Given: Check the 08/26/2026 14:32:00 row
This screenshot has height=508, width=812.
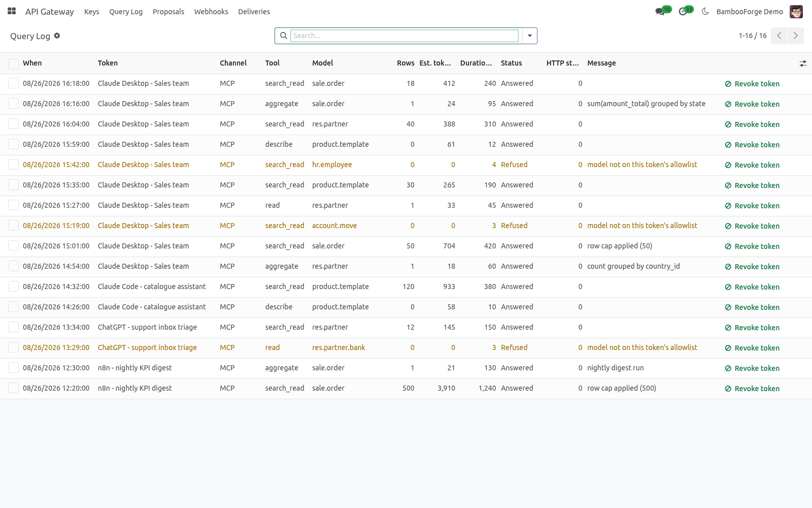Looking at the screenshot, I should click(14, 287).
